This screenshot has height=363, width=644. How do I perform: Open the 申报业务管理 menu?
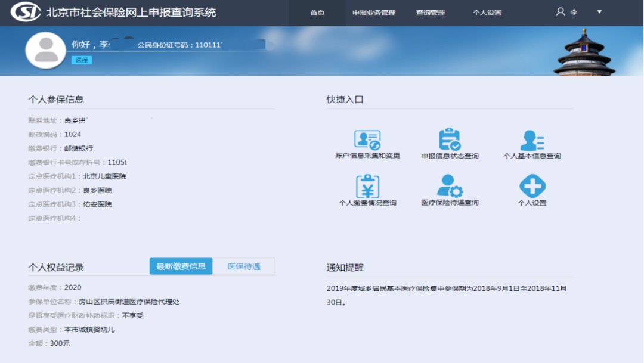[x=374, y=13]
